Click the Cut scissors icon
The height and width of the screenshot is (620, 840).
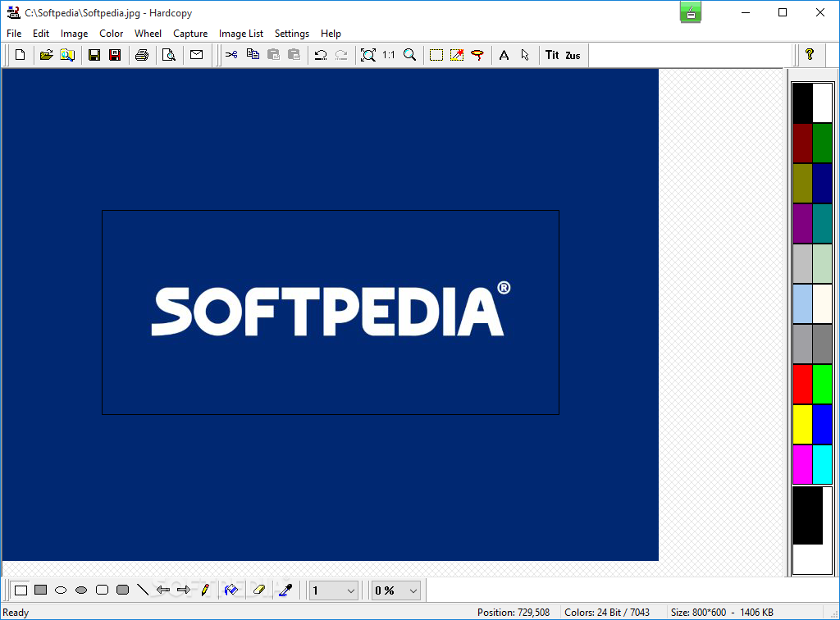231,55
